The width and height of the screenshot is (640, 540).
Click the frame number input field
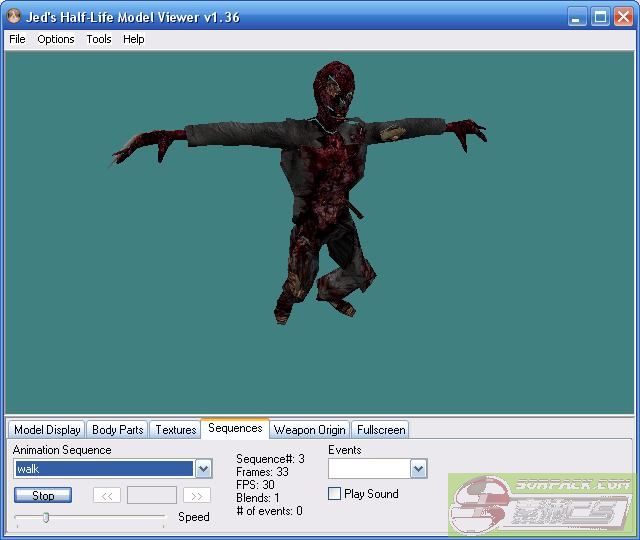point(152,496)
